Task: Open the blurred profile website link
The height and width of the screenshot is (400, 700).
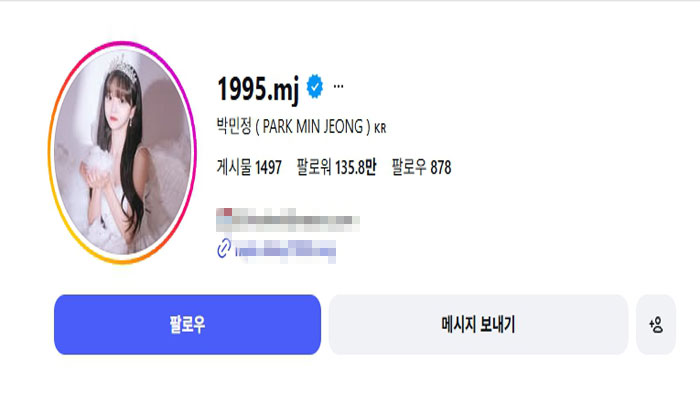Action: (285, 251)
